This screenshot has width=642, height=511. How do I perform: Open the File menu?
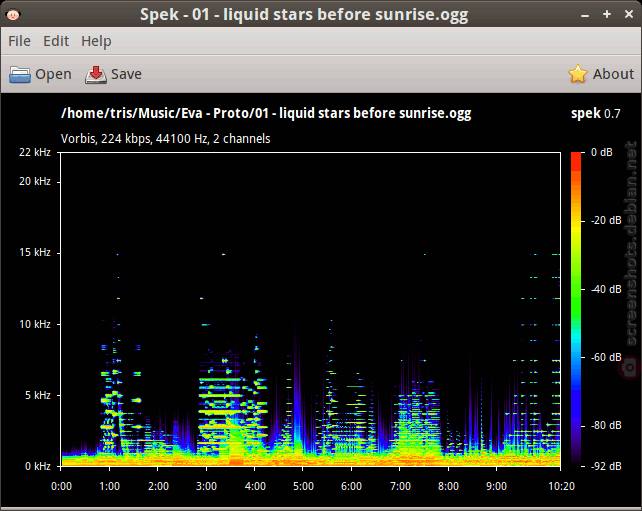pyautogui.click(x=19, y=41)
